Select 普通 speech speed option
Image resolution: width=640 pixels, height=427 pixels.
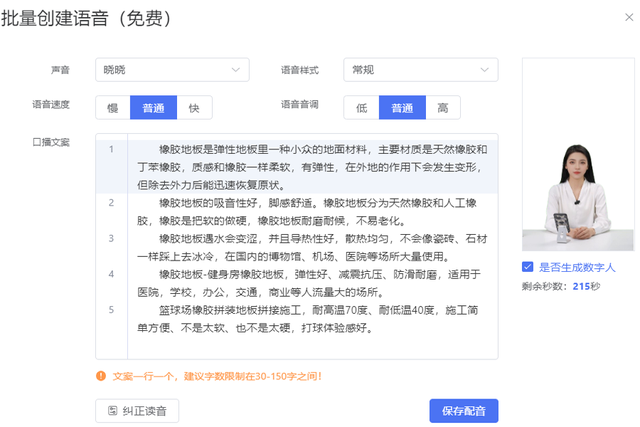click(153, 108)
